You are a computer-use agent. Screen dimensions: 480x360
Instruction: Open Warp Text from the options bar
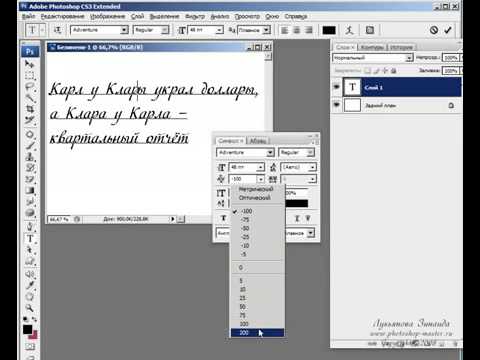pyautogui.click(x=349, y=30)
